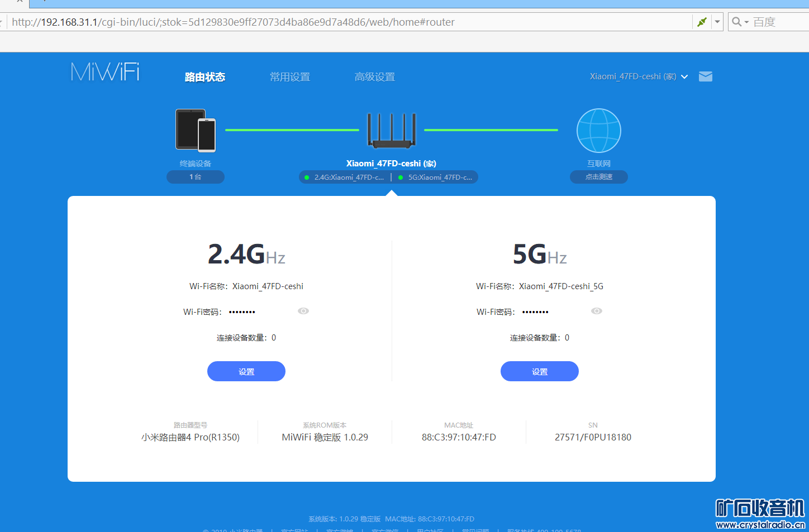Go to the 高级设置 tab
Image resolution: width=809 pixels, height=532 pixels.
pos(375,77)
